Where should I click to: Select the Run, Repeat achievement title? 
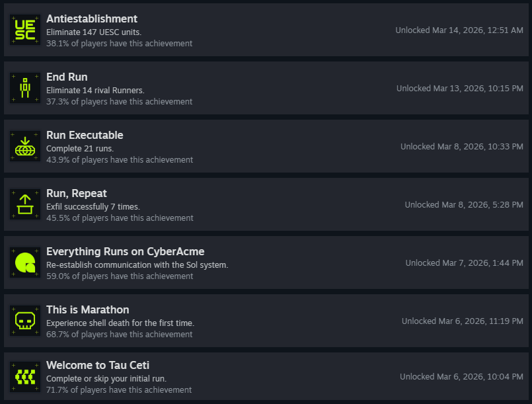click(x=77, y=194)
